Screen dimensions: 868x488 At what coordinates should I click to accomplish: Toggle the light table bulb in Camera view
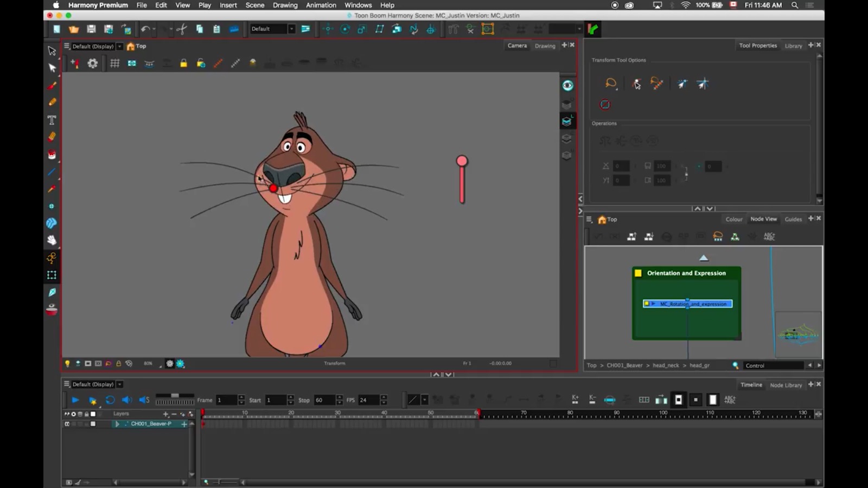67,363
